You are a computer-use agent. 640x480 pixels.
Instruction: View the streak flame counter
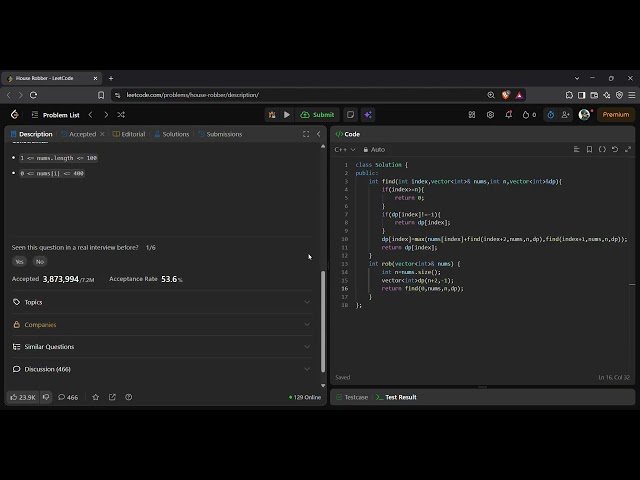(x=529, y=115)
